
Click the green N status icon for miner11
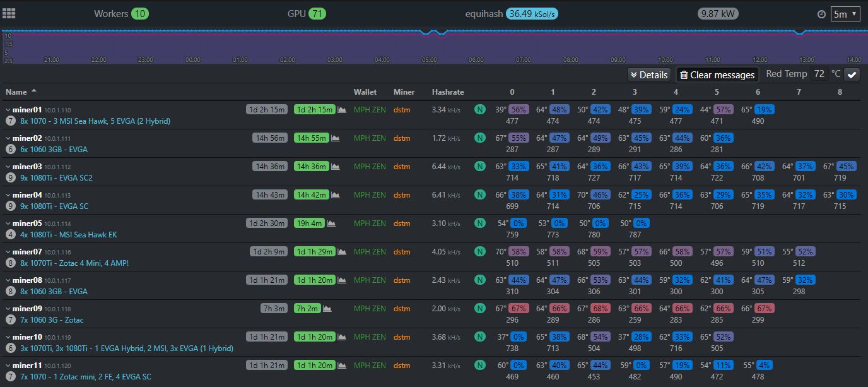pyautogui.click(x=479, y=366)
